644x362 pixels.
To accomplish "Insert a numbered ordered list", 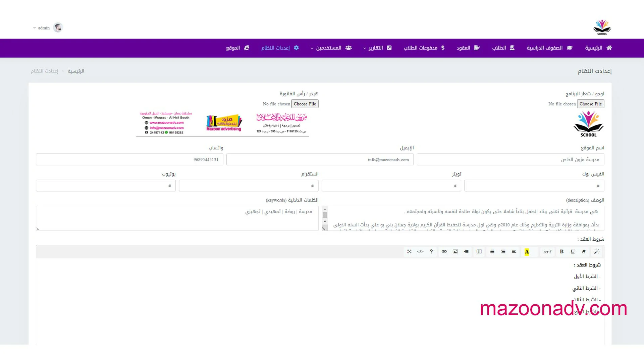I will 503,251.
